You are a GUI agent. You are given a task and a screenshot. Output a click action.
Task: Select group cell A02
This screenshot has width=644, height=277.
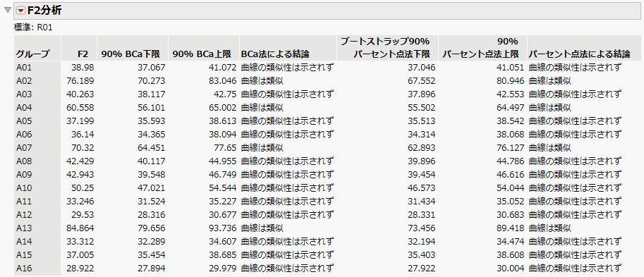(x=24, y=81)
